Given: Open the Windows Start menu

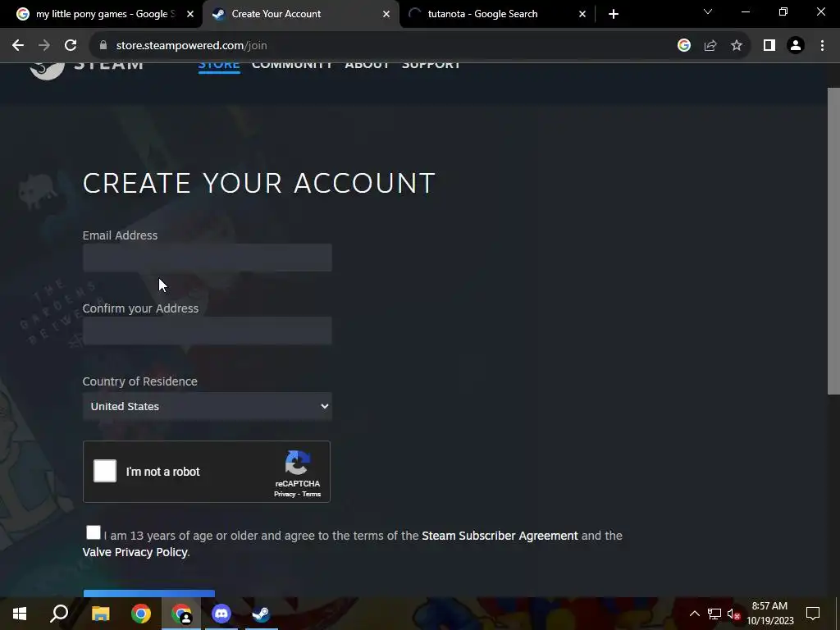Looking at the screenshot, I should pyautogui.click(x=20, y=614).
